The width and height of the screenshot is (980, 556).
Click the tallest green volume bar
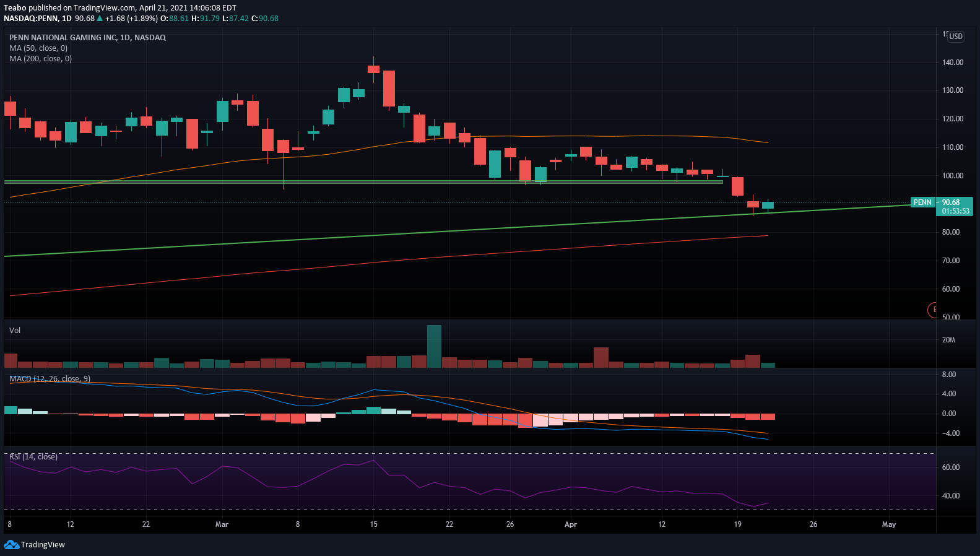[x=434, y=346]
